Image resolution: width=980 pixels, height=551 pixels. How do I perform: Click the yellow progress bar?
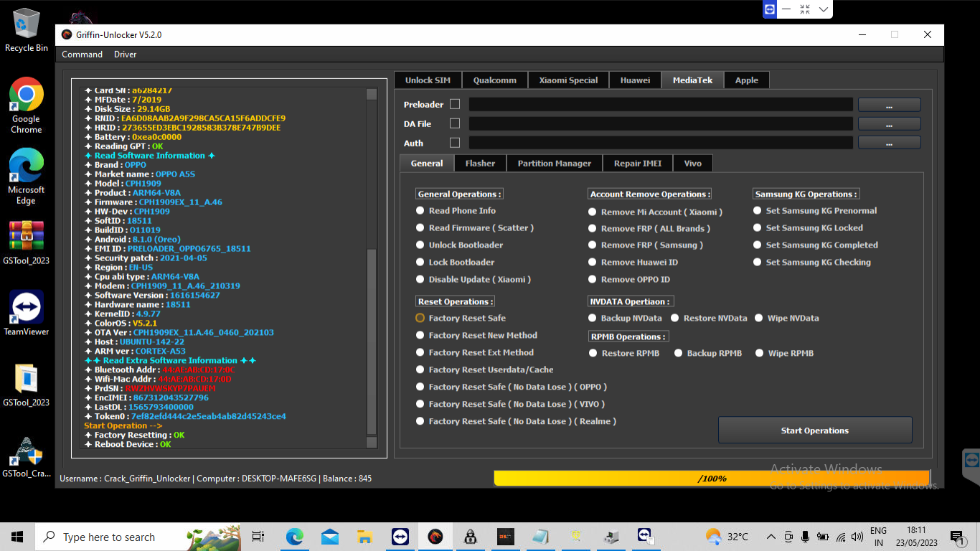[712, 478]
